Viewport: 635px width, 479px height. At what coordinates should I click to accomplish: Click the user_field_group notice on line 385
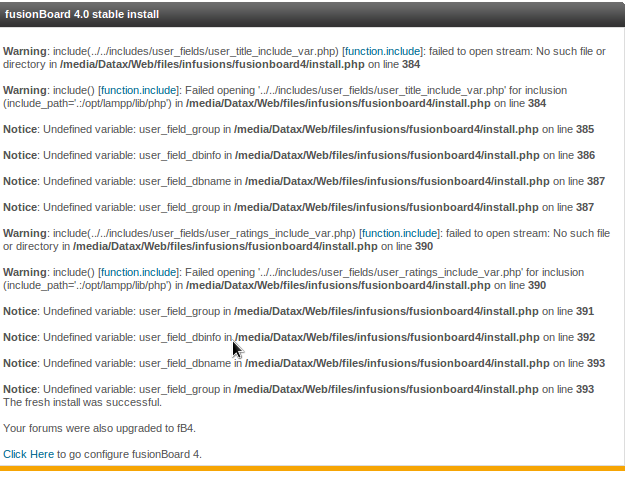pyautogui.click(x=298, y=129)
